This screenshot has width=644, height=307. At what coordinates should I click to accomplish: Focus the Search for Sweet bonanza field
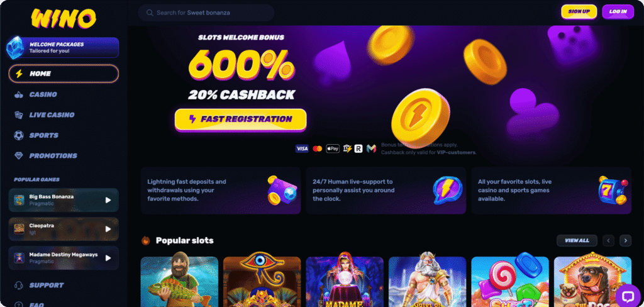[206, 13]
